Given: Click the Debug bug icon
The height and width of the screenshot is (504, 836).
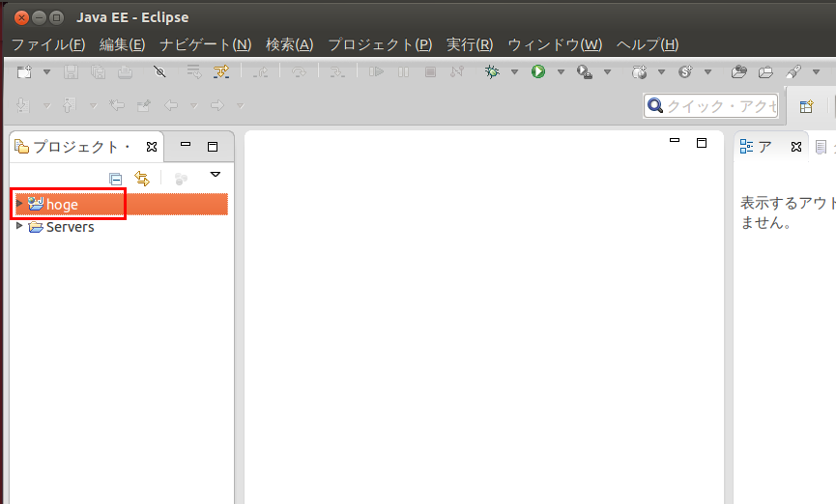Looking at the screenshot, I should (x=492, y=71).
